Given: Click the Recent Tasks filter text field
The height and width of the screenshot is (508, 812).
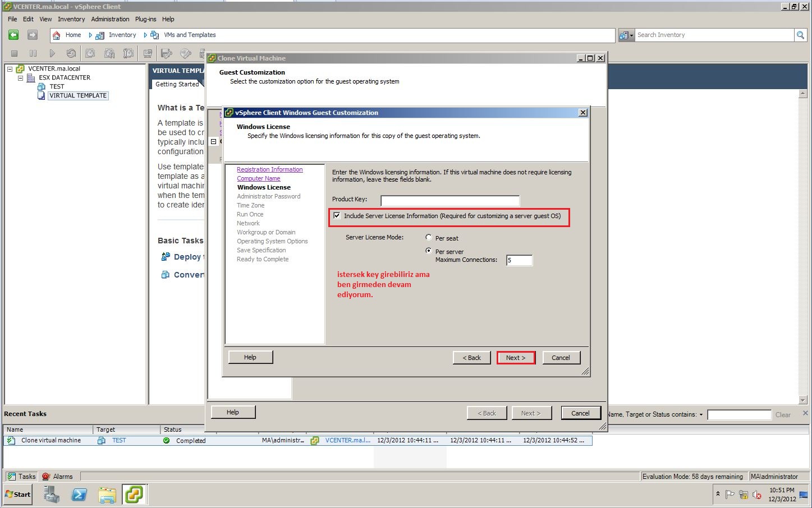Looking at the screenshot, I should pos(740,415).
